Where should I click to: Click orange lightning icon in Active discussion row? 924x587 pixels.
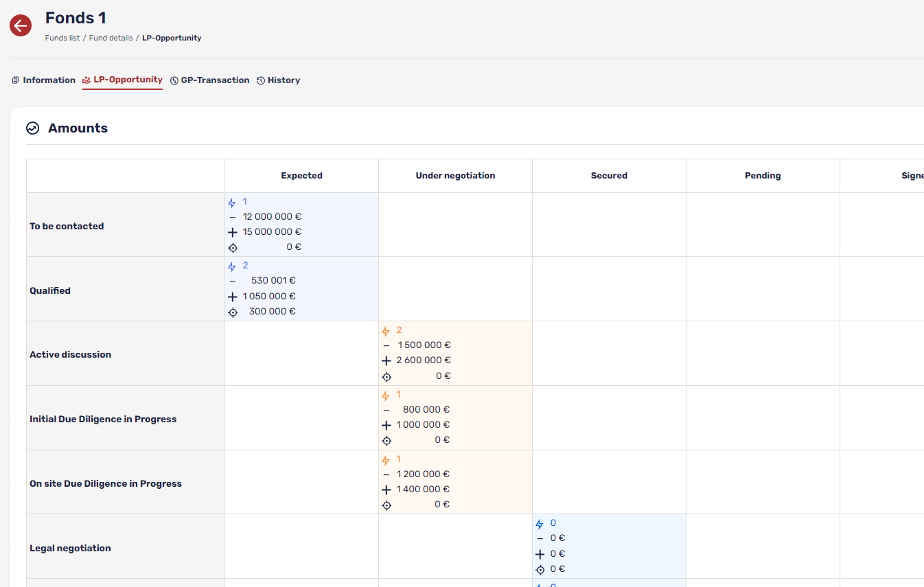click(386, 331)
